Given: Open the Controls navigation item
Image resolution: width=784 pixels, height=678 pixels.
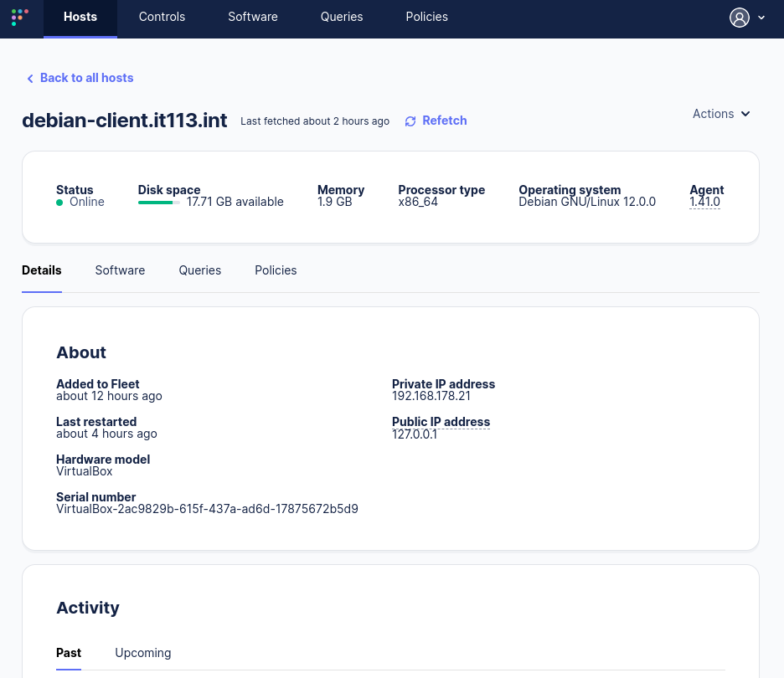Looking at the screenshot, I should click(x=162, y=17).
